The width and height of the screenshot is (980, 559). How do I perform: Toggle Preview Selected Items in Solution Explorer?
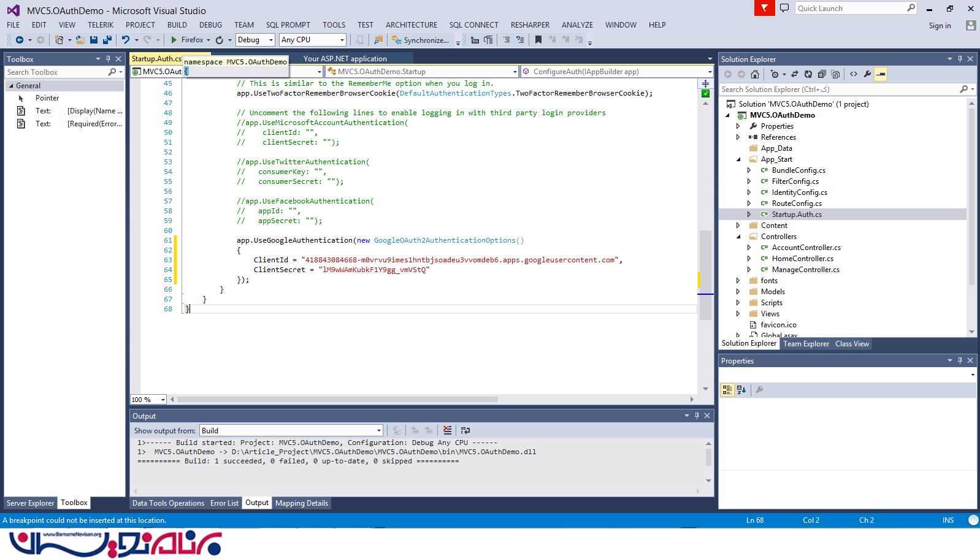tap(881, 74)
